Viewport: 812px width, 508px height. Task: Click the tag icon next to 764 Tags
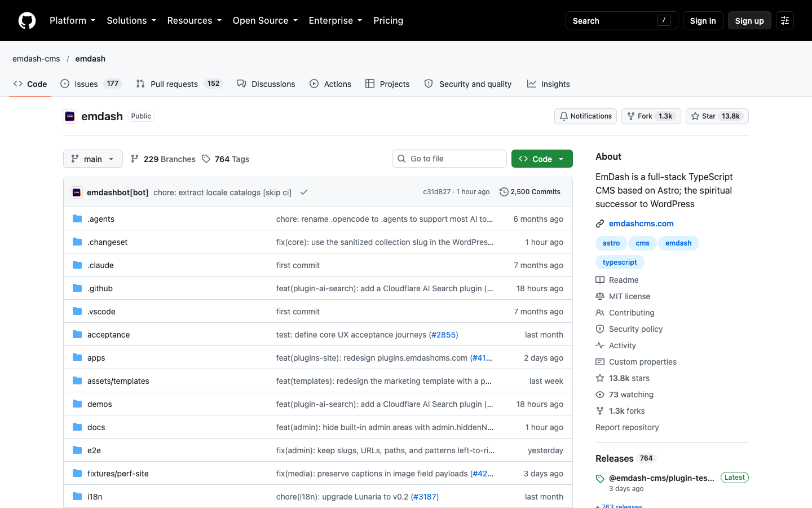pos(206,159)
